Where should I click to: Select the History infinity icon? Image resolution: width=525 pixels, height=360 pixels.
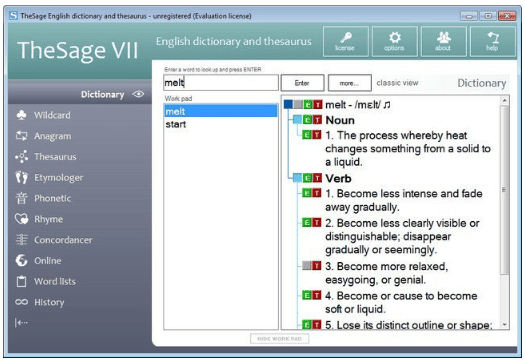[x=21, y=302]
